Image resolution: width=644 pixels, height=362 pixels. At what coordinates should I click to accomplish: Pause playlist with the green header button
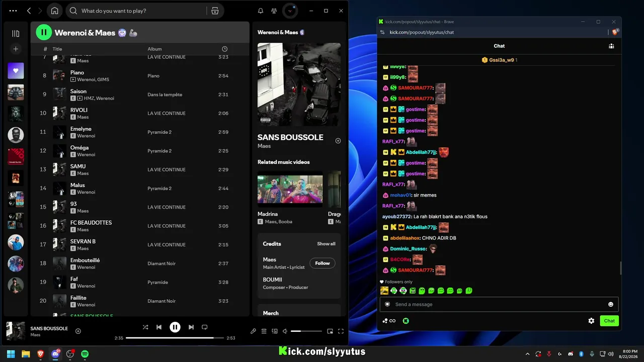pyautogui.click(x=44, y=33)
